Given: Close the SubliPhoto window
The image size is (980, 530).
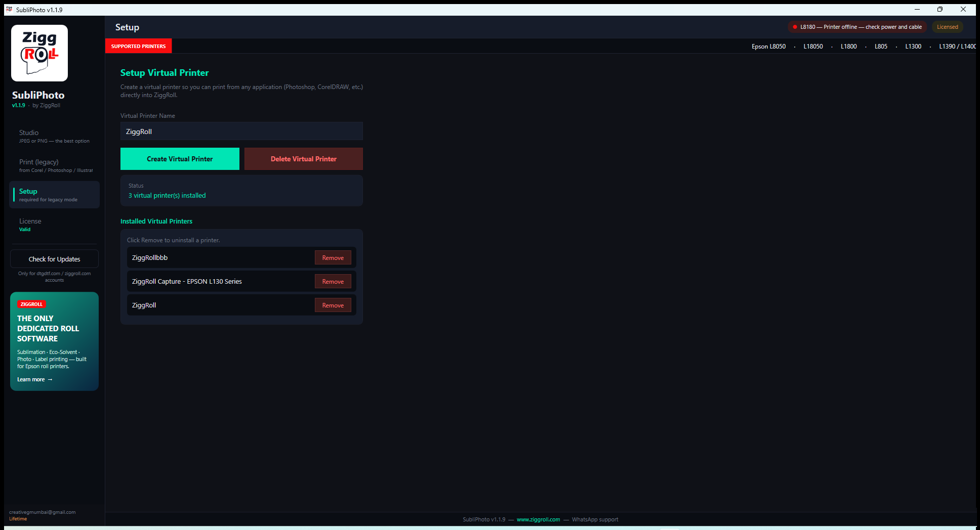Looking at the screenshot, I should pyautogui.click(x=963, y=10).
